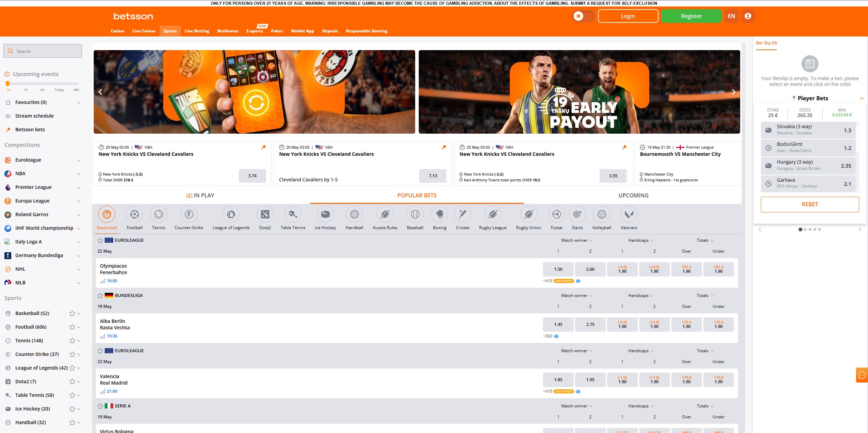Select the Volleyball sport icon
The width and height of the screenshot is (868, 433).
pos(602,214)
